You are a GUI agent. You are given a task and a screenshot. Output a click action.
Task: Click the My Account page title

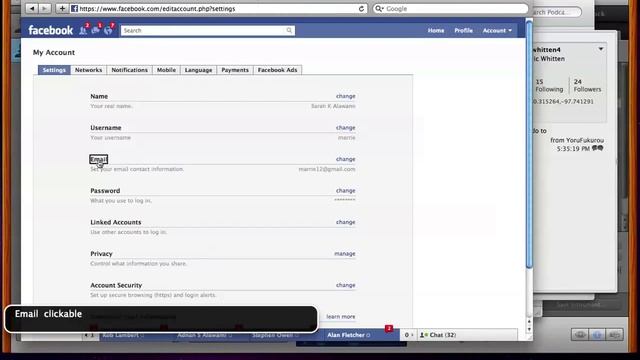click(x=54, y=52)
